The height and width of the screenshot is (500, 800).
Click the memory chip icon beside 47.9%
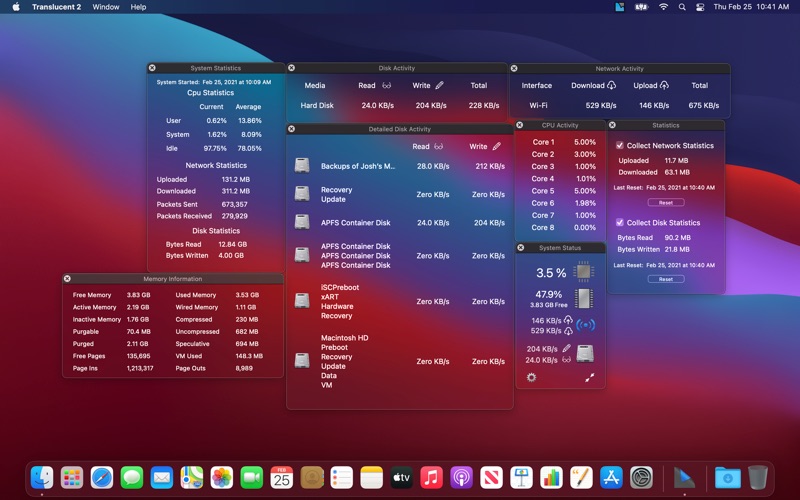pos(583,298)
